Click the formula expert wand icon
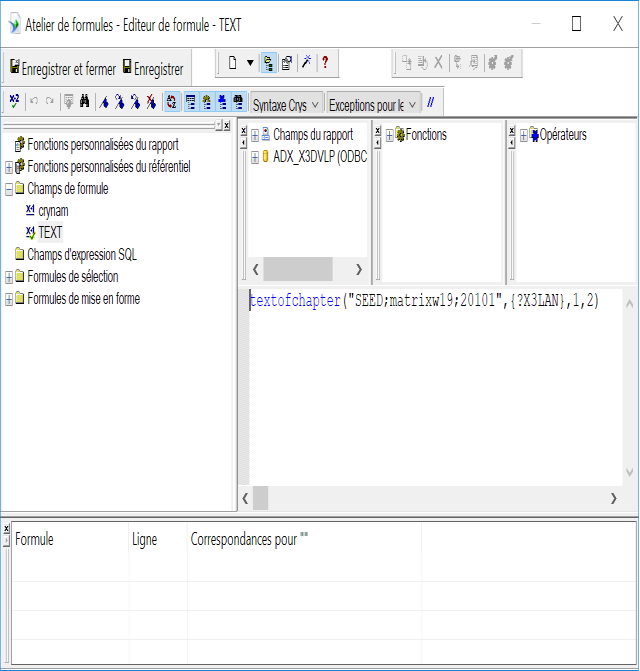Screen dimensions: 640x671 (306, 63)
